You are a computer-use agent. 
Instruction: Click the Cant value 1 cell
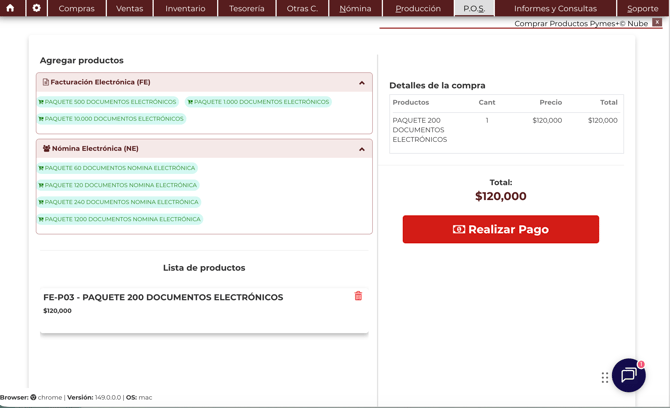pos(487,120)
